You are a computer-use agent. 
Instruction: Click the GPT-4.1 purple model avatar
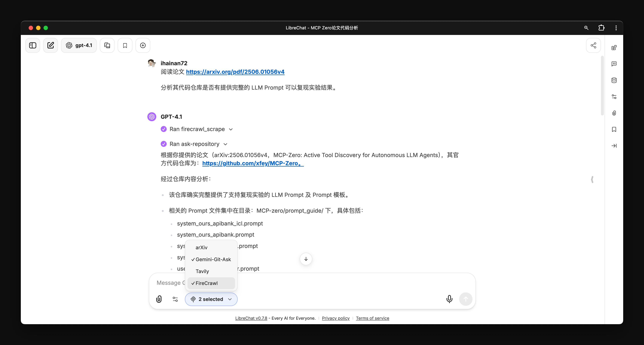click(x=152, y=117)
